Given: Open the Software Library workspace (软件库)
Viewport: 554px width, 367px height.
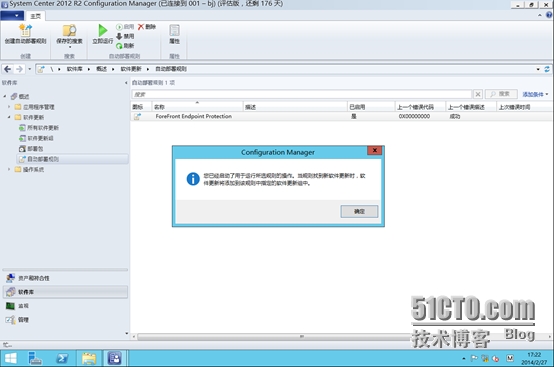Looking at the screenshot, I should coord(65,292).
